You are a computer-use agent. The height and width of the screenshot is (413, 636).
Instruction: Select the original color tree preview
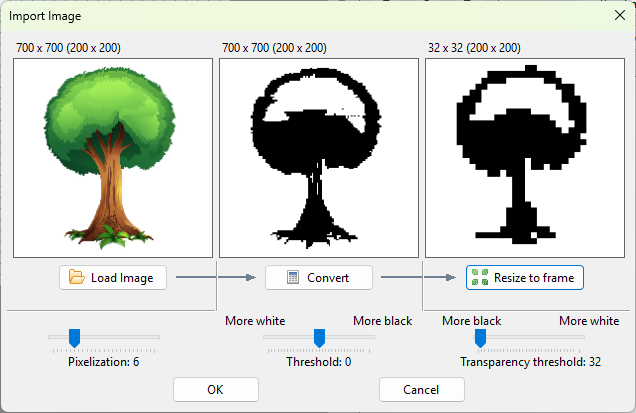click(113, 158)
